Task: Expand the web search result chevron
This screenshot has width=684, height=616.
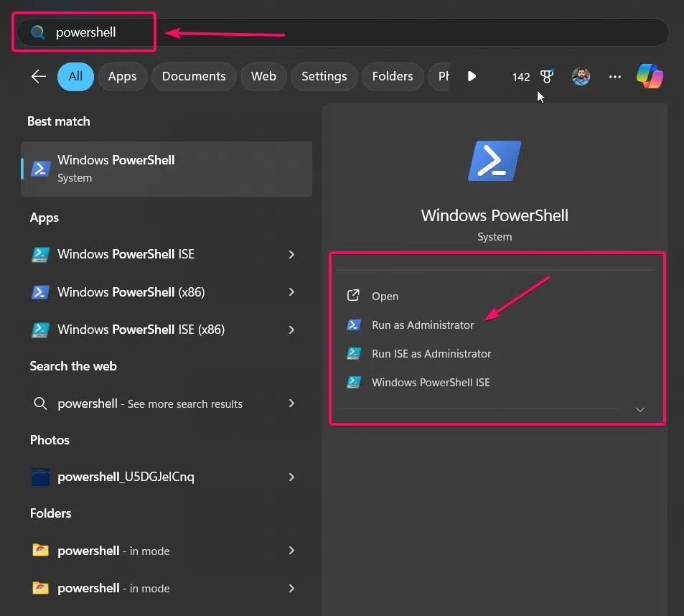Action: (291, 403)
